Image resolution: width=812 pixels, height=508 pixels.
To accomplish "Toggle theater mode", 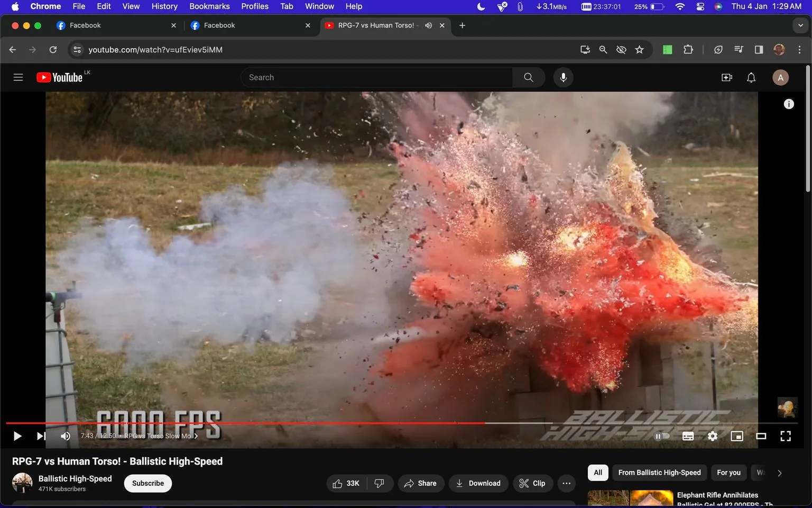I will click(x=761, y=436).
